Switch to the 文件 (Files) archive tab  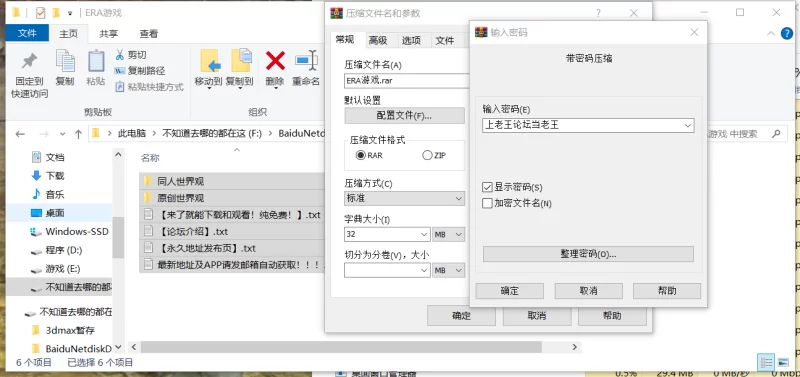click(x=445, y=40)
